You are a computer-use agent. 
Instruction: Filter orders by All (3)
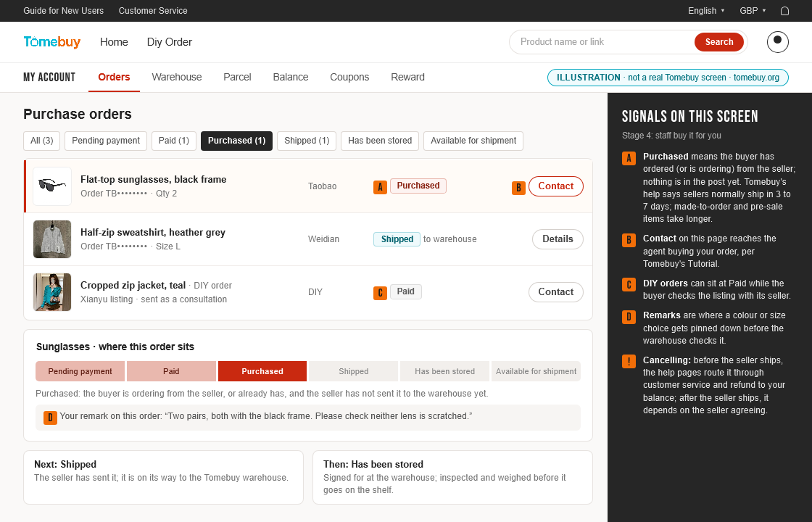click(x=41, y=141)
